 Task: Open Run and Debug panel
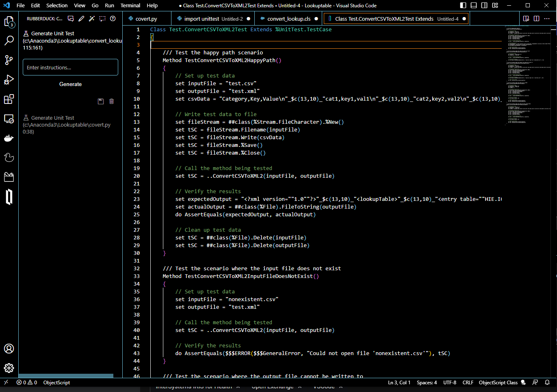(9, 80)
